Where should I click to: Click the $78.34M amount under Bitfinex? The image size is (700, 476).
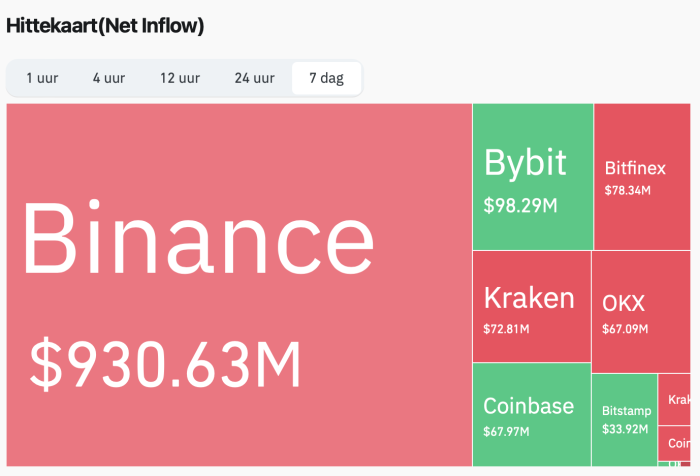click(628, 190)
